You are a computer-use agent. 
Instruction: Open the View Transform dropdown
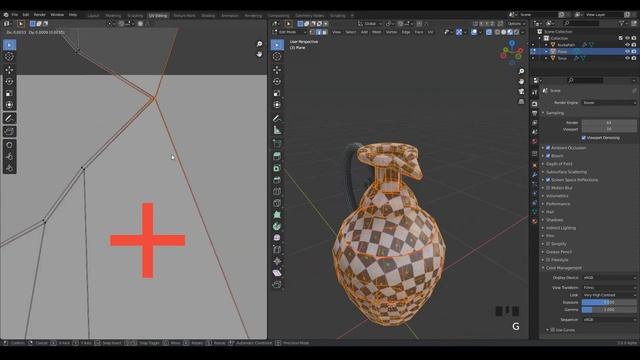[609, 288]
